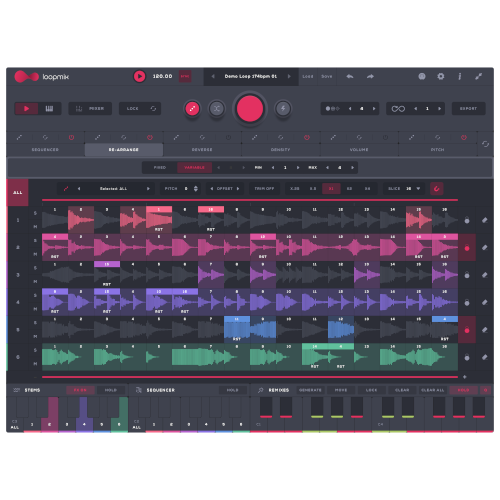This screenshot has width=500, height=500.
Task: Toggle the Trim Off button
Action: click(264, 189)
